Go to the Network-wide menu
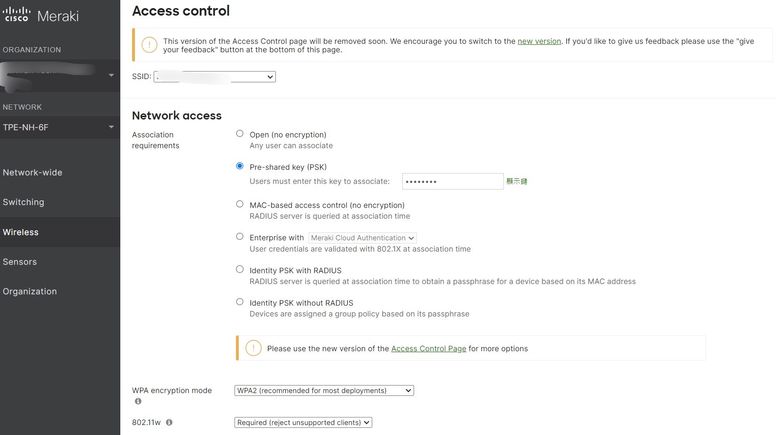776x435 pixels. pos(33,172)
